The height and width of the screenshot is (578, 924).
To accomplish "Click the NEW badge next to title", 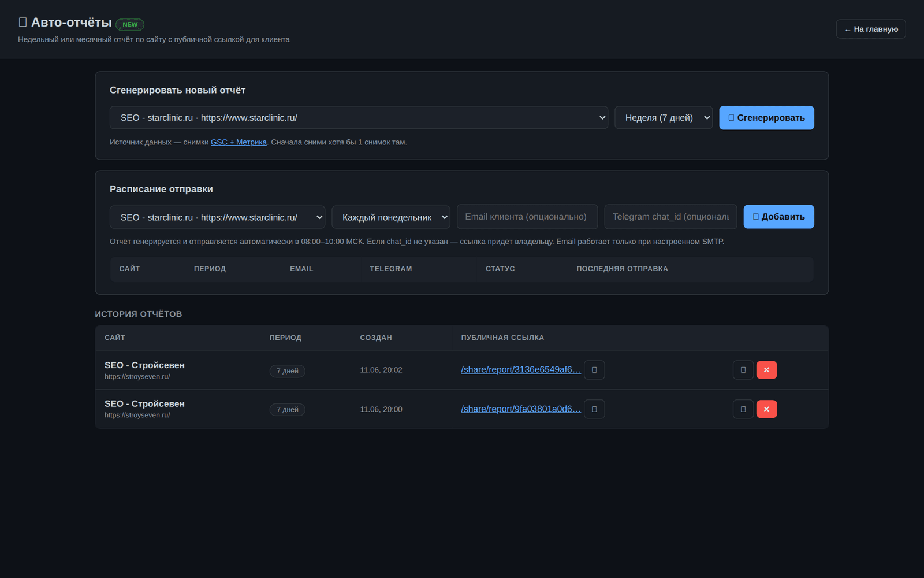I will [x=130, y=24].
